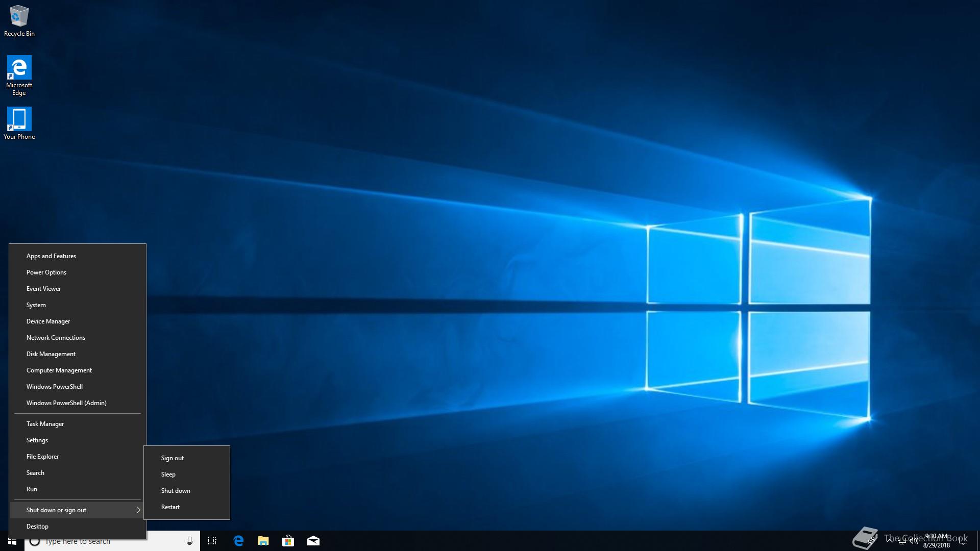
Task: Launch Windows PowerShell (Admin)
Action: click(x=78, y=403)
